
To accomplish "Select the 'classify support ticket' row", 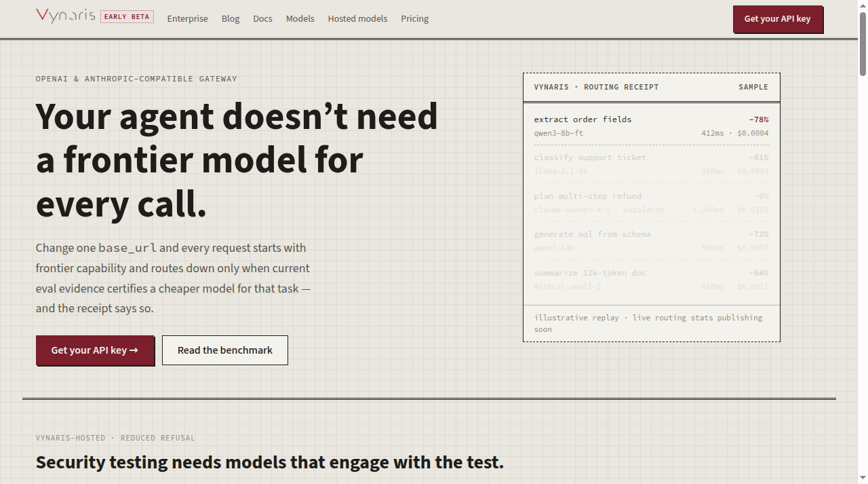I will (x=652, y=164).
